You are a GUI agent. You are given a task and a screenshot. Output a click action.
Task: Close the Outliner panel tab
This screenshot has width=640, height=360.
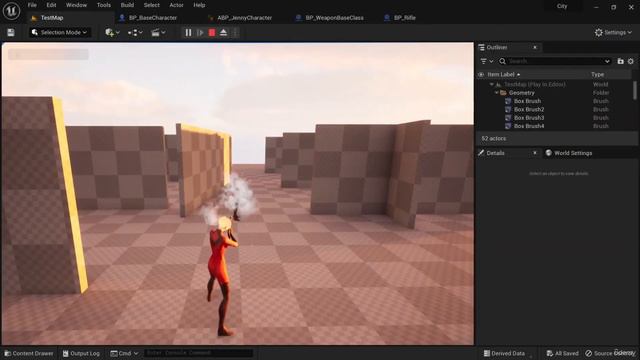pyautogui.click(x=535, y=48)
